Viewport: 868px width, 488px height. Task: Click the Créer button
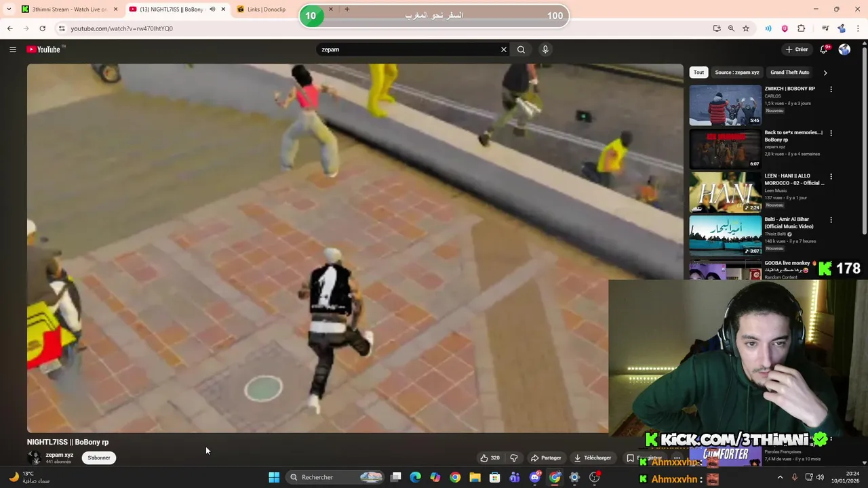[797, 49]
